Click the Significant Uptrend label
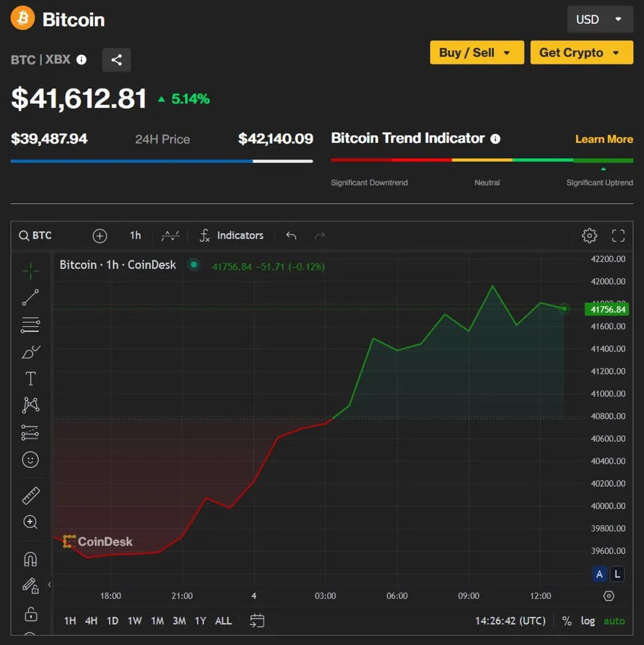 click(x=600, y=183)
